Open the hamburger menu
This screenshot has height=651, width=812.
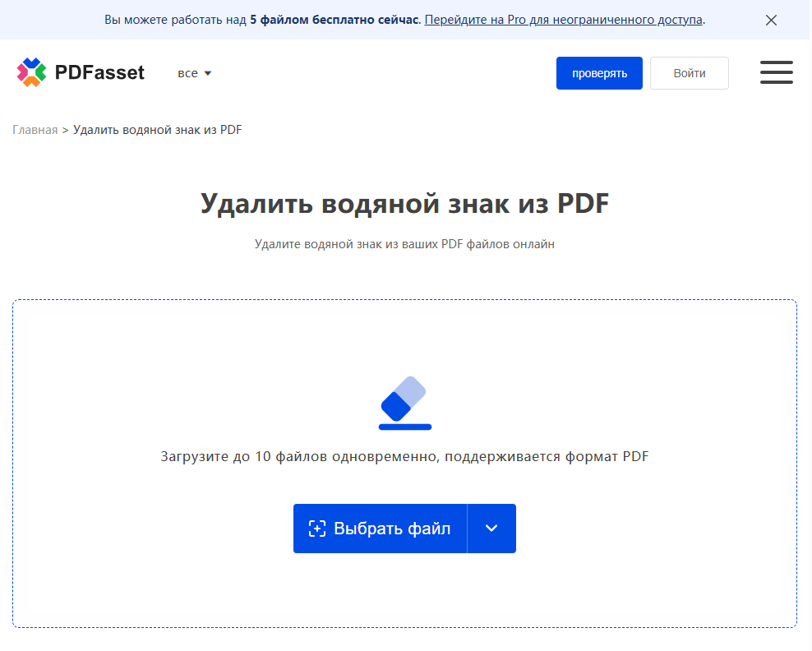click(x=776, y=72)
